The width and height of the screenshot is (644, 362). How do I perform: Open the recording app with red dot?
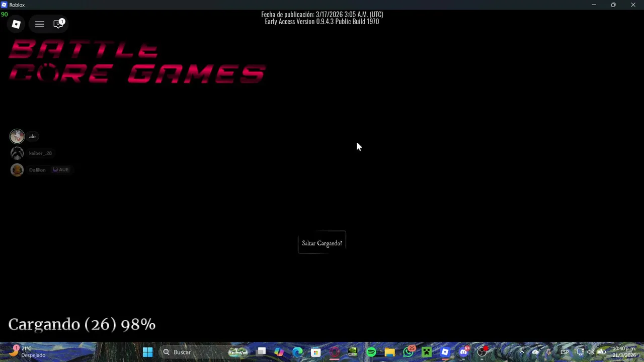[482, 352]
